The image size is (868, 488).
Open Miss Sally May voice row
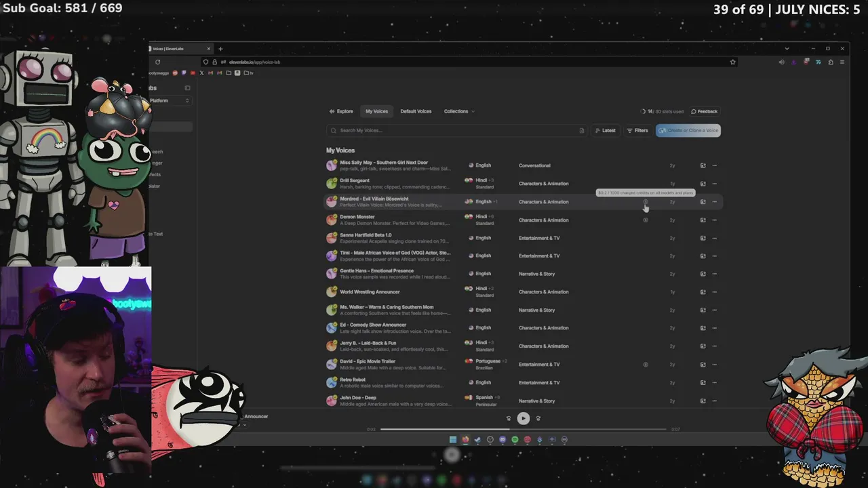(x=522, y=165)
